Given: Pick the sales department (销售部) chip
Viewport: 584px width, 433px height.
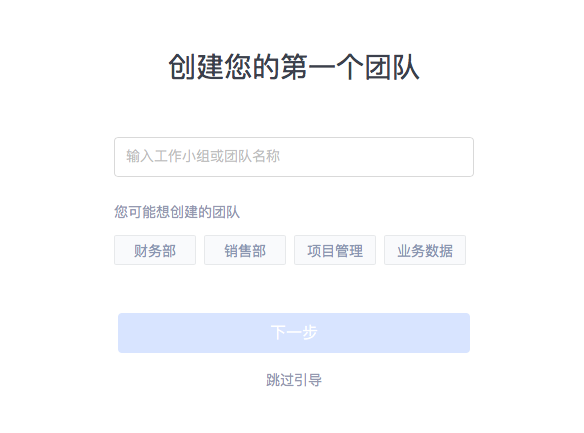Looking at the screenshot, I should pos(245,250).
